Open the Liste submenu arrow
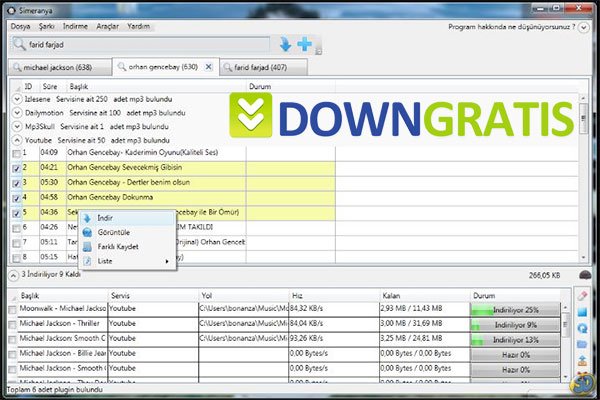The height and width of the screenshot is (400, 600). point(167,261)
